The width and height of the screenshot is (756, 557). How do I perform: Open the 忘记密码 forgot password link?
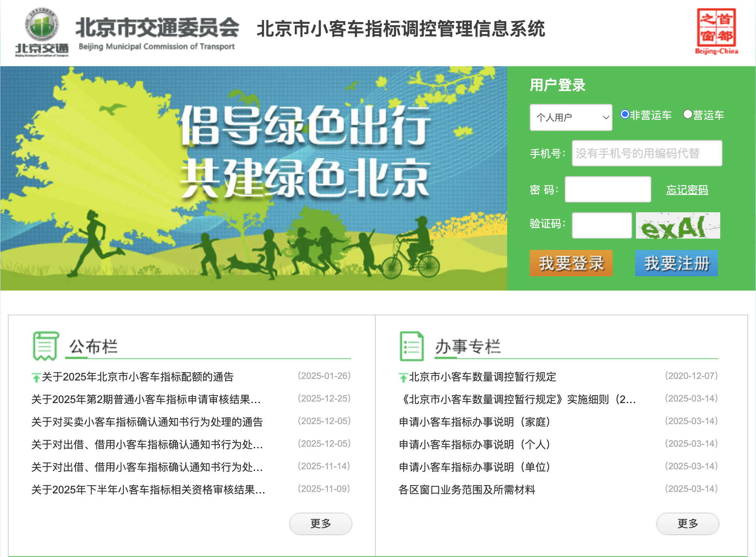pos(687,190)
